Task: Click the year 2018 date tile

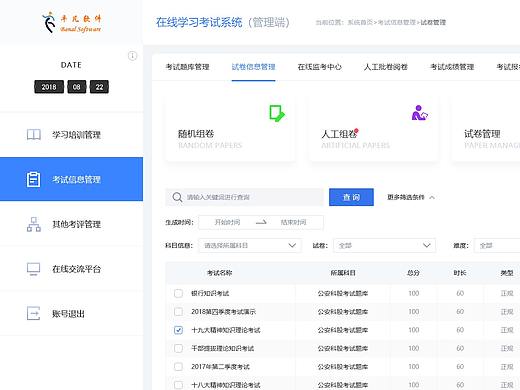Action: click(x=49, y=87)
